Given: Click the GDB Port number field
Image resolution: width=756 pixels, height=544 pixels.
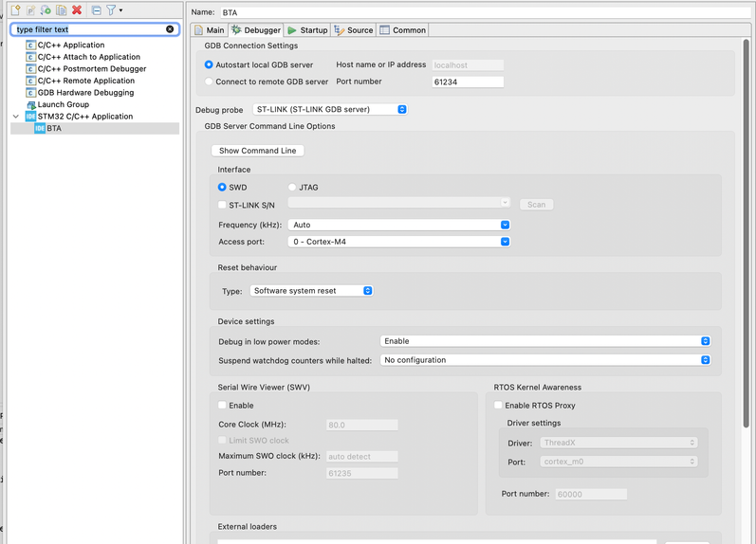Looking at the screenshot, I should click(468, 82).
